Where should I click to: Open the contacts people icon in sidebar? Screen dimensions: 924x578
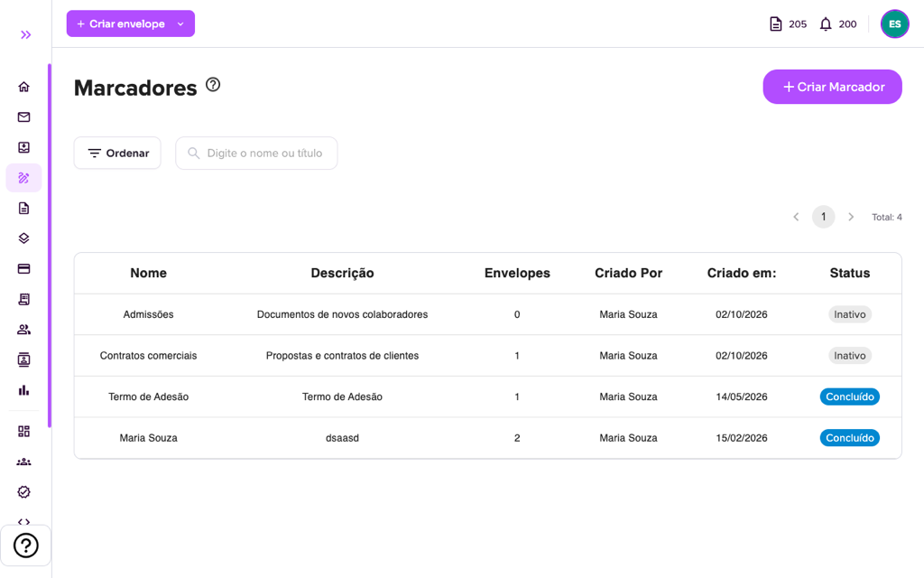(x=23, y=330)
